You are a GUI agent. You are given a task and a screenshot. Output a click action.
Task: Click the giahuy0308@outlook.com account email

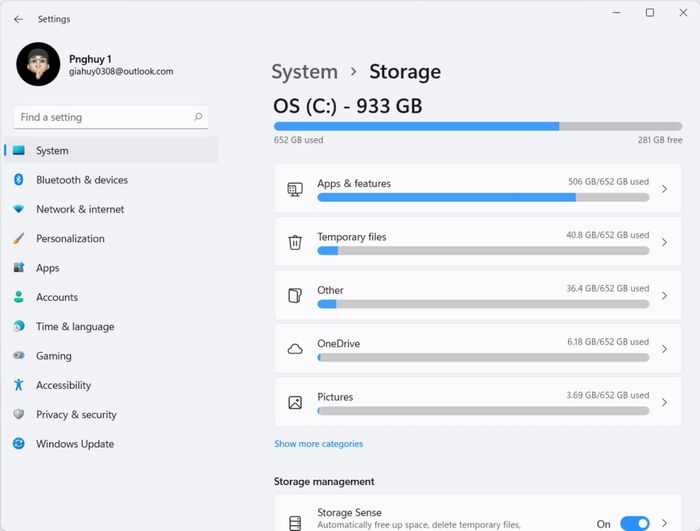tap(121, 71)
